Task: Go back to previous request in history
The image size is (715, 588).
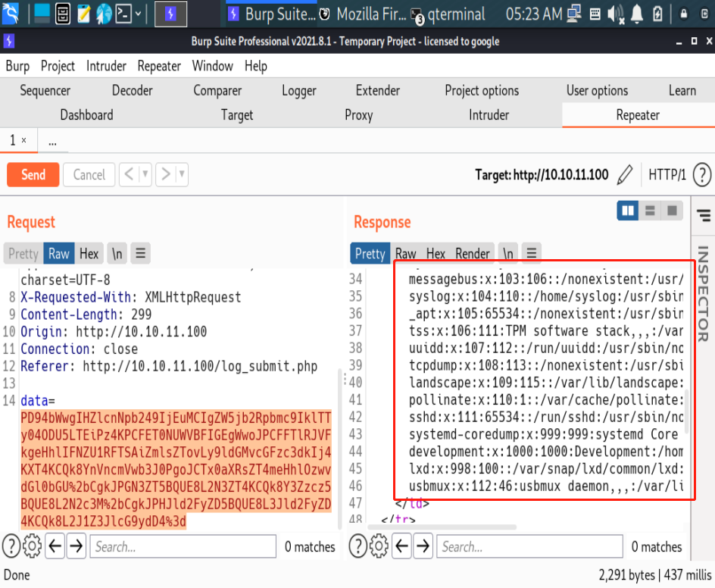Action: [x=129, y=174]
